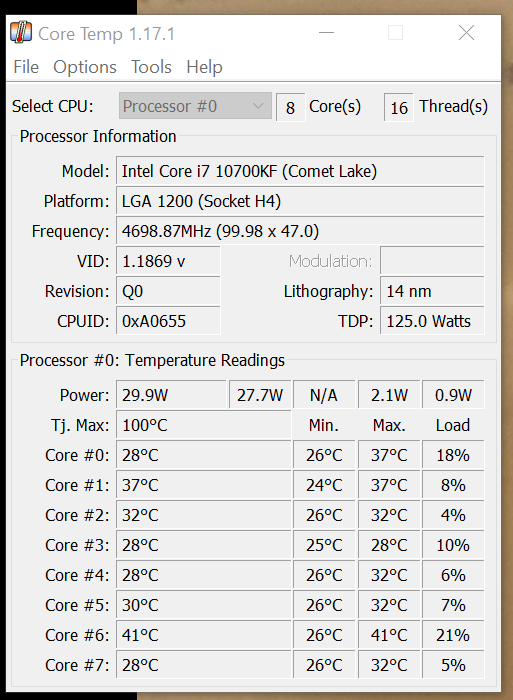
Task: Open the Help menu
Action: (x=204, y=67)
